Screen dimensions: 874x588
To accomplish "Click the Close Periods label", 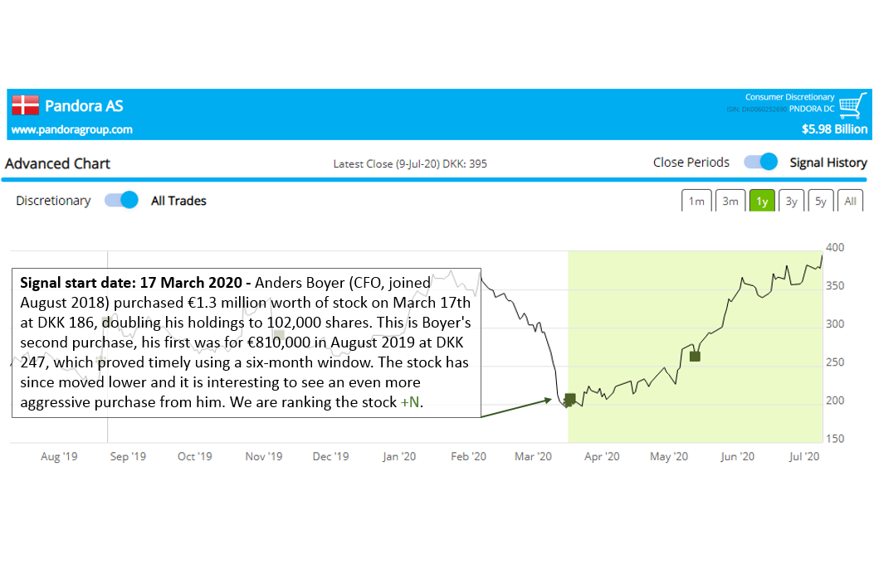I will 691,163.
